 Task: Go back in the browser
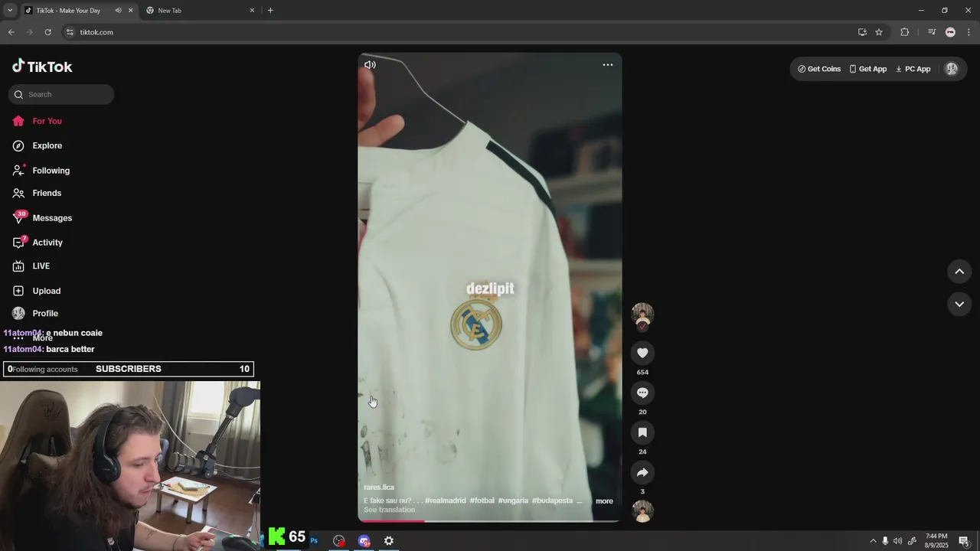tap(11, 32)
